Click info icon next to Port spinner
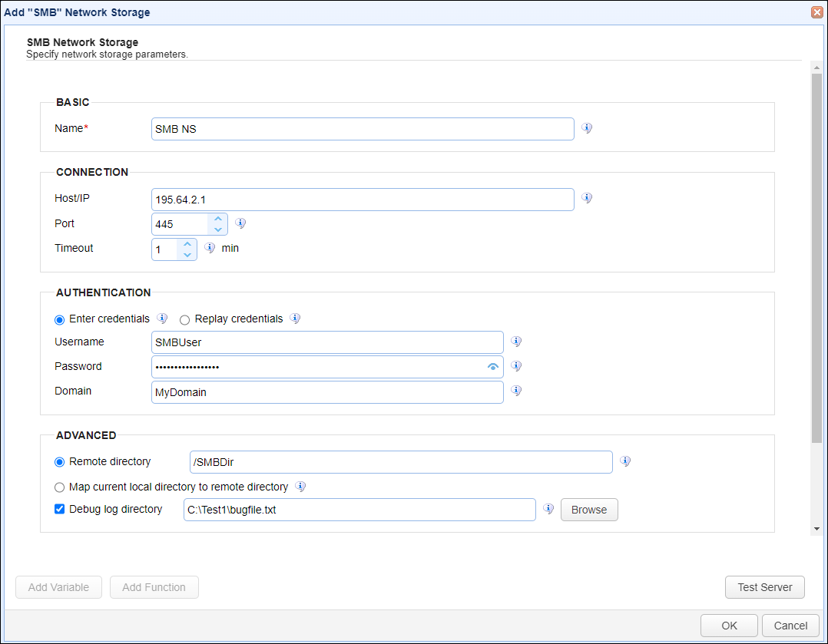Image resolution: width=828 pixels, height=644 pixels. pos(240,223)
